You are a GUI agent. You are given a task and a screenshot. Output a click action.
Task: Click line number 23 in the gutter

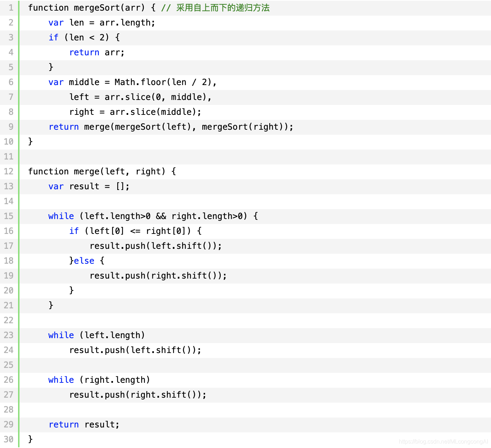click(9, 335)
